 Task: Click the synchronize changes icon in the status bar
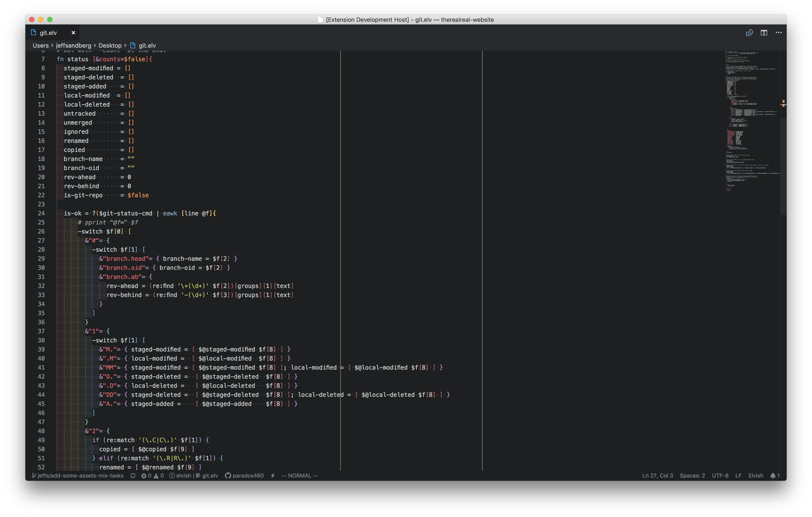tap(133, 476)
